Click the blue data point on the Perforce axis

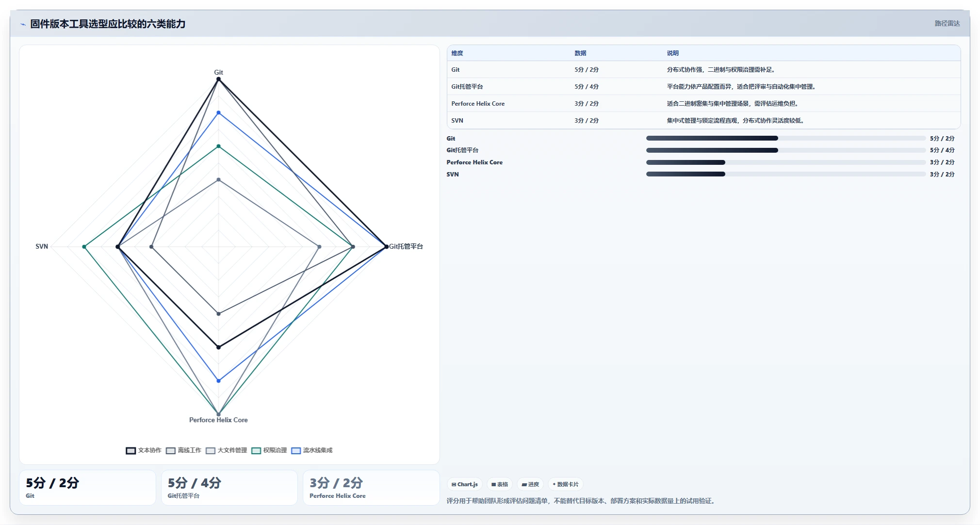click(x=218, y=381)
